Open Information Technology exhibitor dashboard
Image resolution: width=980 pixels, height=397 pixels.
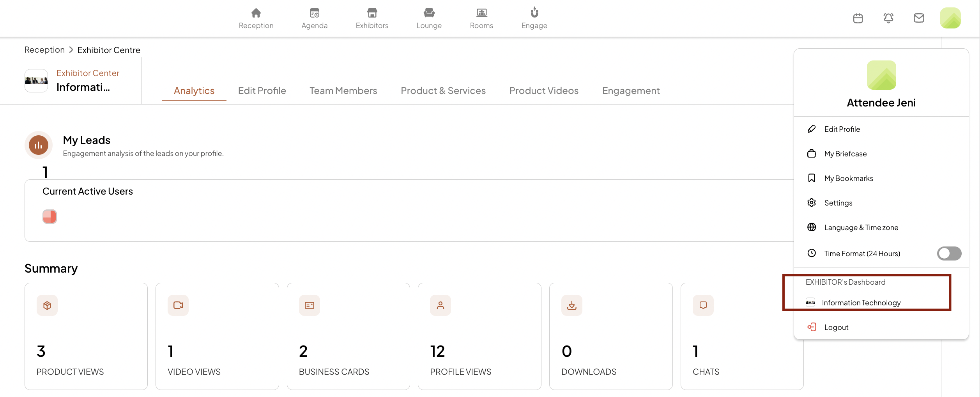[x=861, y=303]
